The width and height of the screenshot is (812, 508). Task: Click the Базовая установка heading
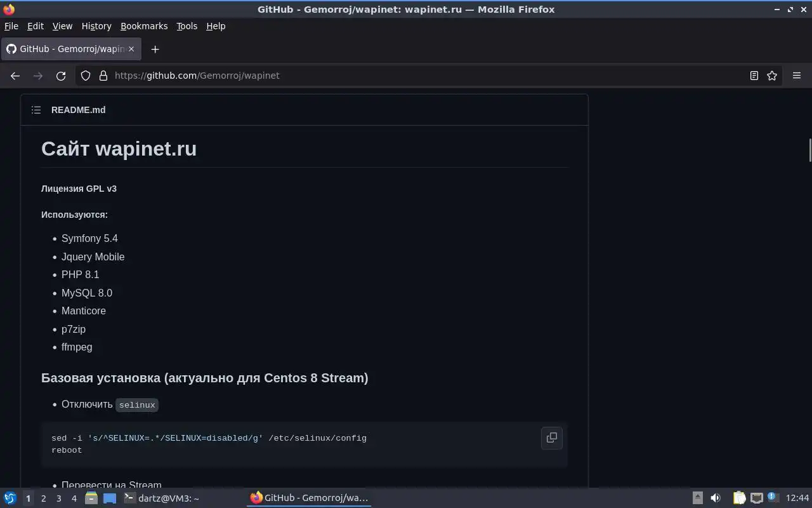205,378
